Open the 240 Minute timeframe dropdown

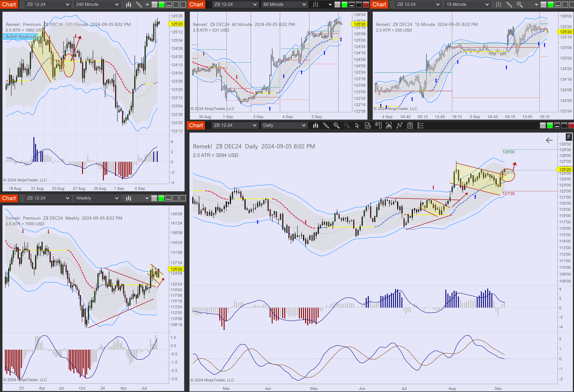(x=97, y=4)
